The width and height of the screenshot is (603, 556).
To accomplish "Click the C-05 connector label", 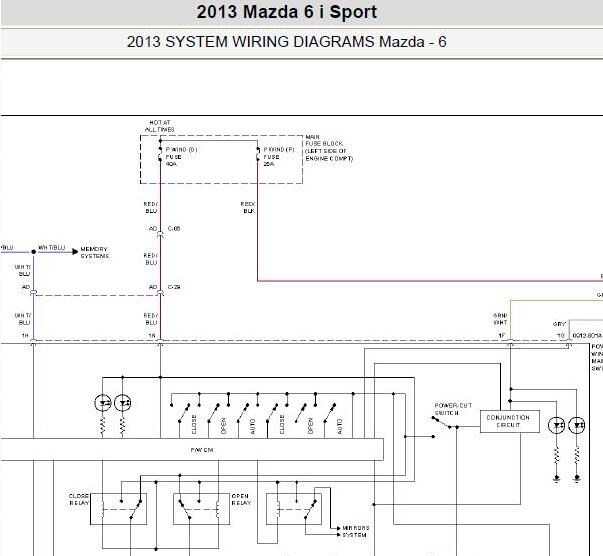I will [x=174, y=228].
